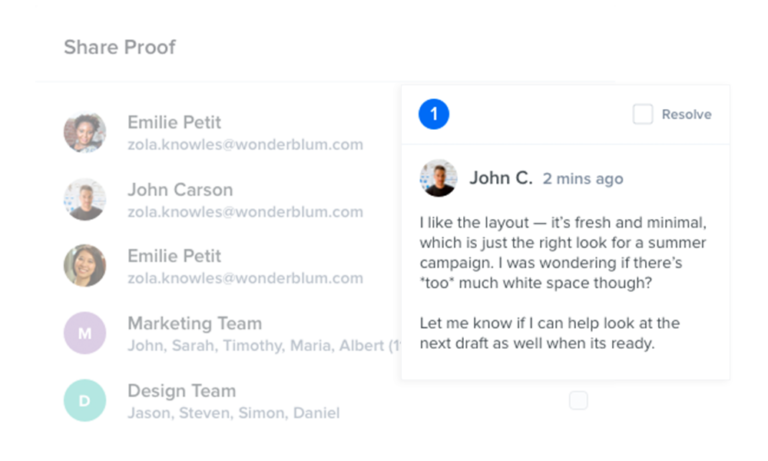Check the Resolve checkbox
Screen dimensions: 768x461
pyautogui.click(x=643, y=114)
